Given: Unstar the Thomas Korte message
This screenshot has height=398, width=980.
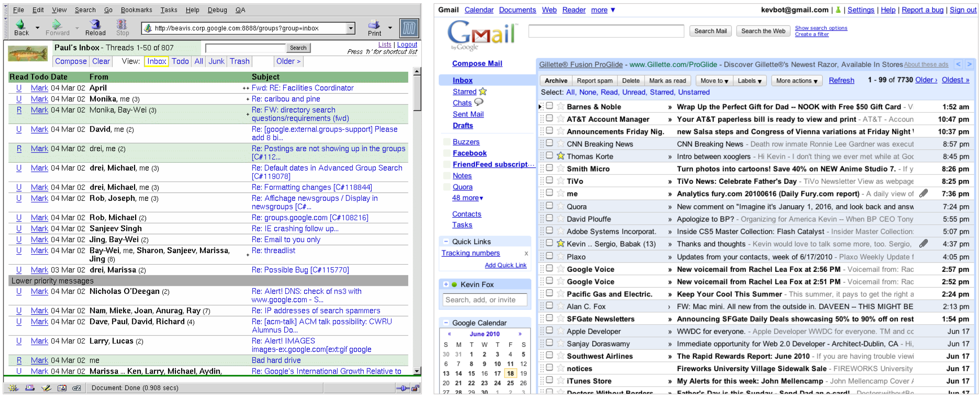Looking at the screenshot, I should pos(560,156).
